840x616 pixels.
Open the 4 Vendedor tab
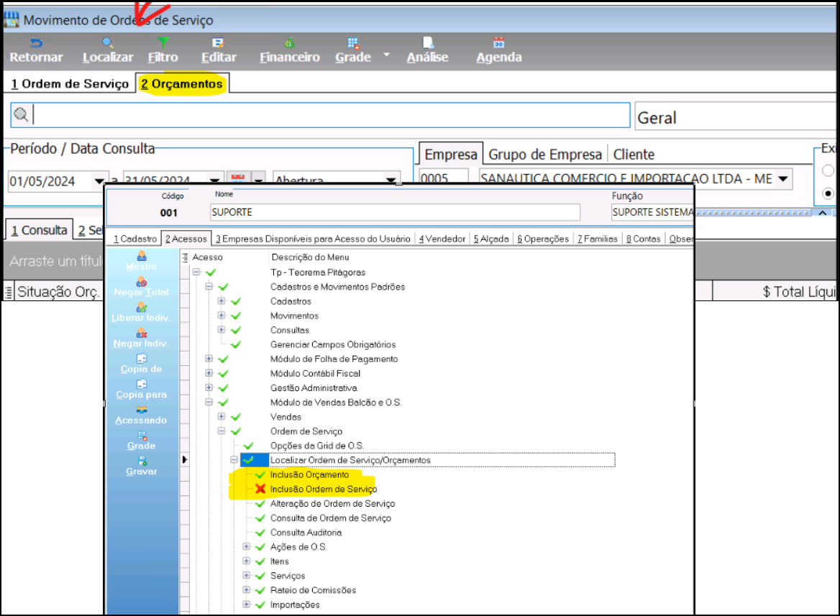[x=442, y=239]
